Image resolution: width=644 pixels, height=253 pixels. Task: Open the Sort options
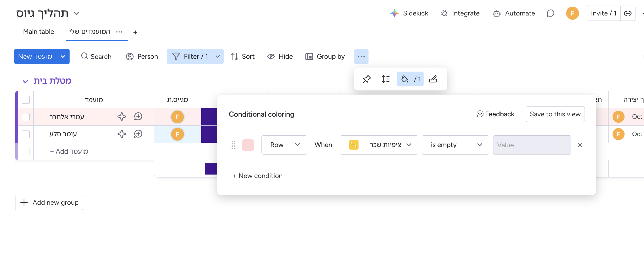pyautogui.click(x=242, y=56)
